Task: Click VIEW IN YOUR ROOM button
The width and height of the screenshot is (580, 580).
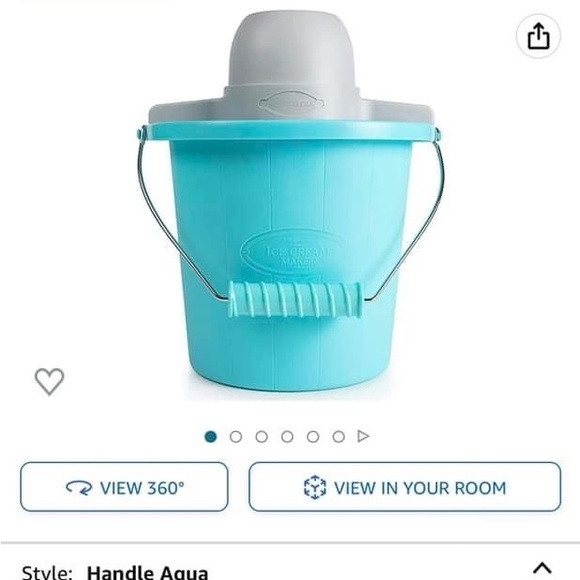Action: click(405, 487)
